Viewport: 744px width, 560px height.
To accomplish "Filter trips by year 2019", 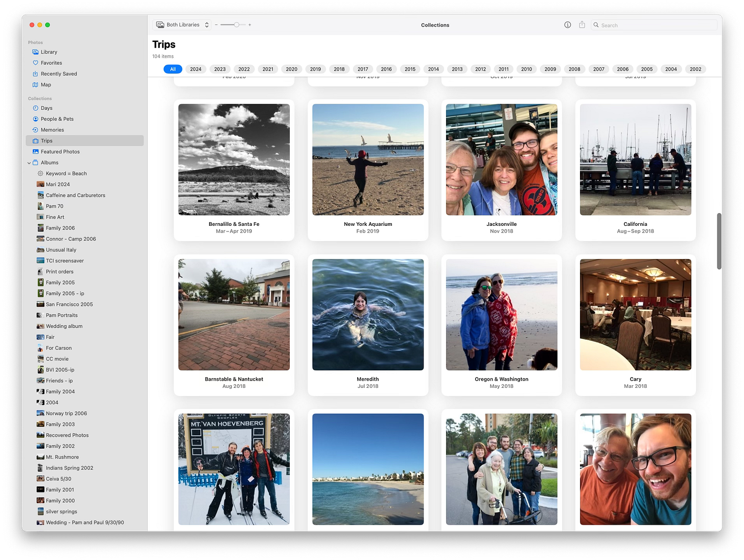I will point(315,69).
